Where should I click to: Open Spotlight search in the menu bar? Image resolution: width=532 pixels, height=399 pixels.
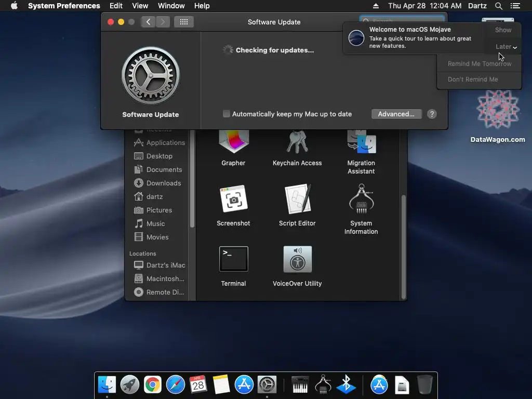[498, 6]
